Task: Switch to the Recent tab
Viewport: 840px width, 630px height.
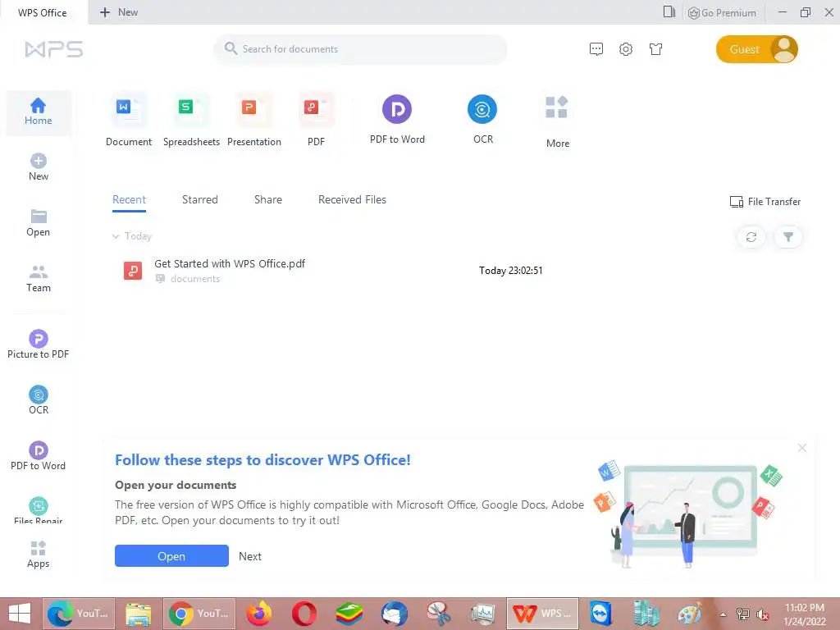Action: pos(129,200)
